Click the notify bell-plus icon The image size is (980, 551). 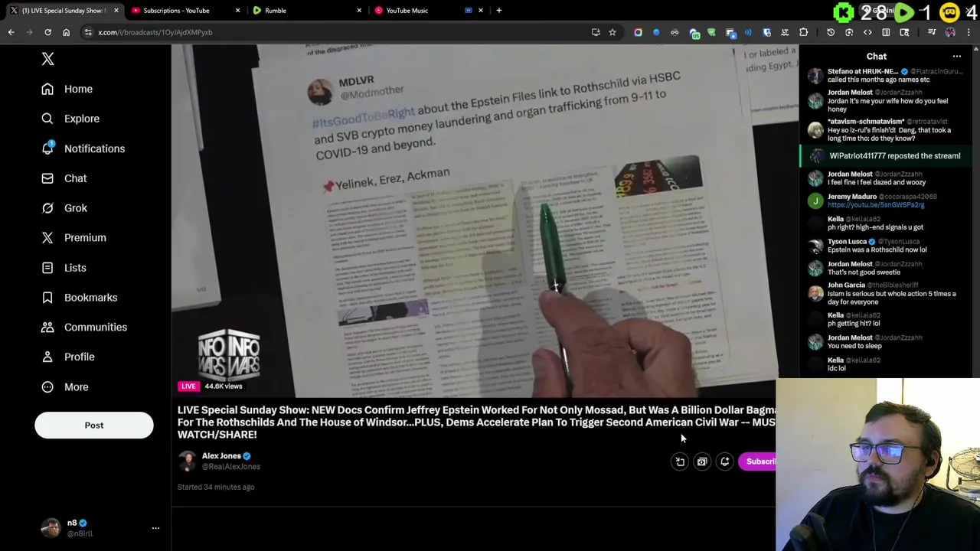coord(724,461)
